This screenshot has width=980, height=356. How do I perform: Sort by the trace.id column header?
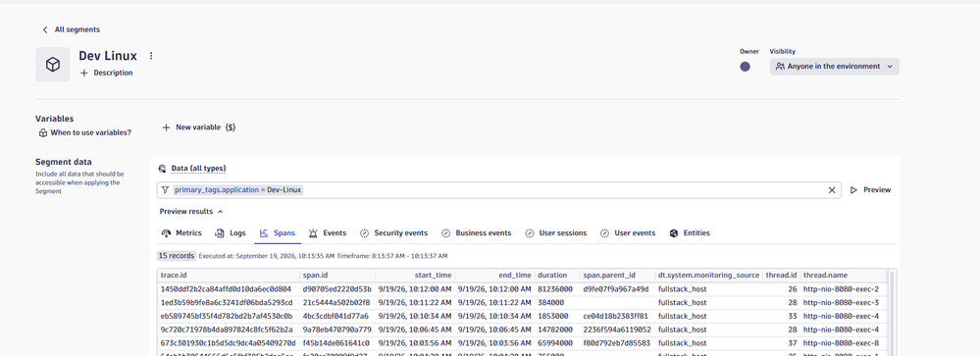tap(229, 275)
